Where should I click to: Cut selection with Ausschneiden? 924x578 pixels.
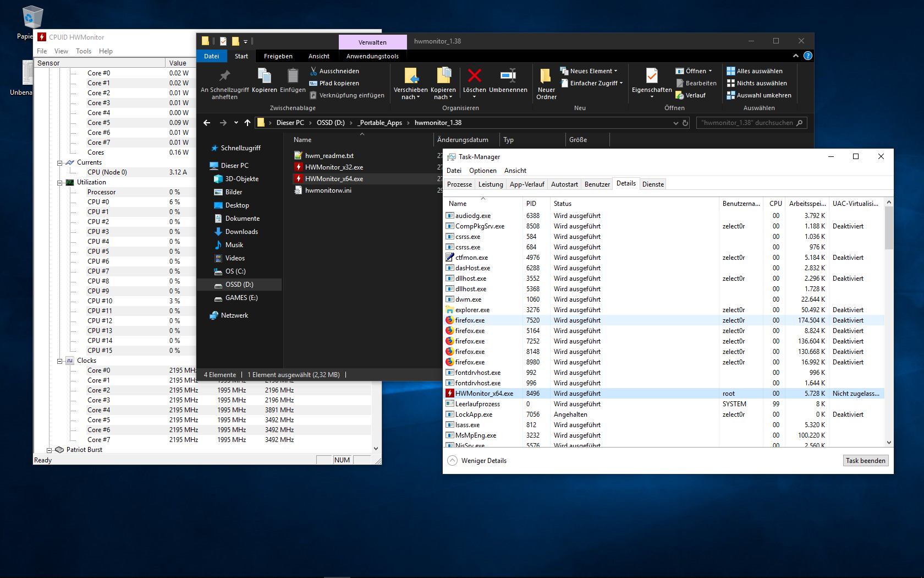click(334, 71)
